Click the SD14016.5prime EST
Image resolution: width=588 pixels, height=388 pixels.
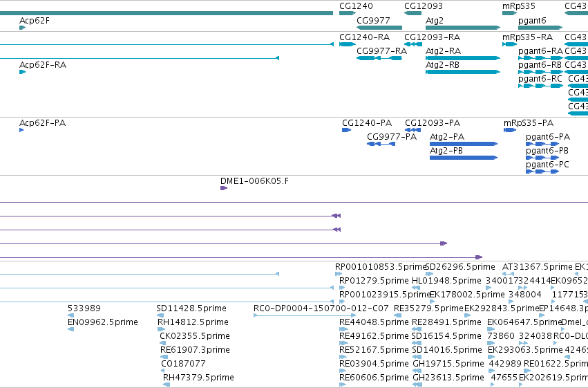coord(417,358)
